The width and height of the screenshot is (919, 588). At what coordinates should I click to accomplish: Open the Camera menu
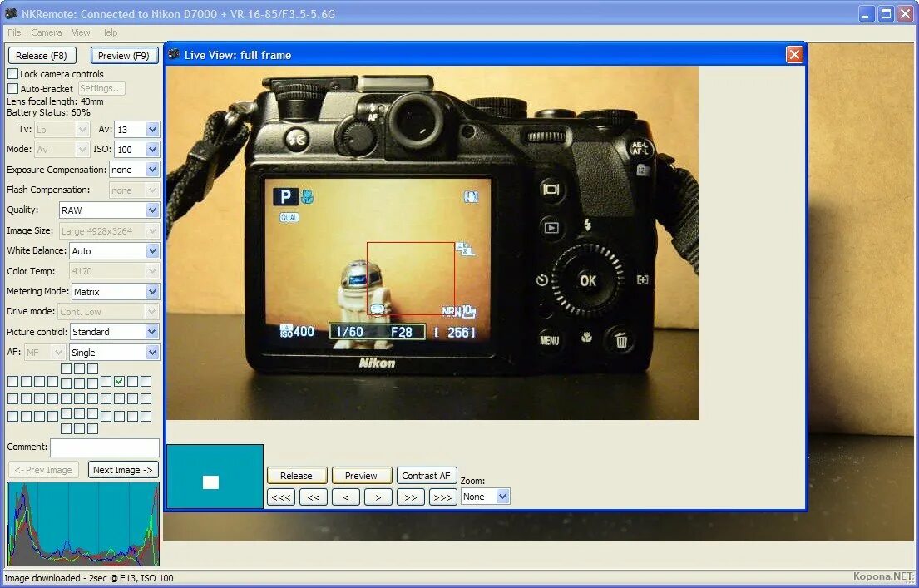(x=46, y=32)
